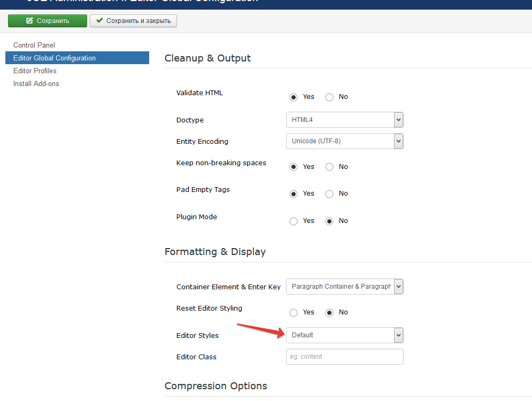Select Editor Global Configuration menu item
The height and width of the screenshot is (401, 532).
(55, 58)
